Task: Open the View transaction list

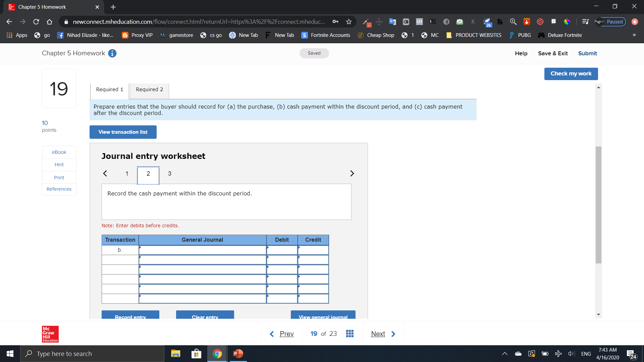Action: pos(123,132)
